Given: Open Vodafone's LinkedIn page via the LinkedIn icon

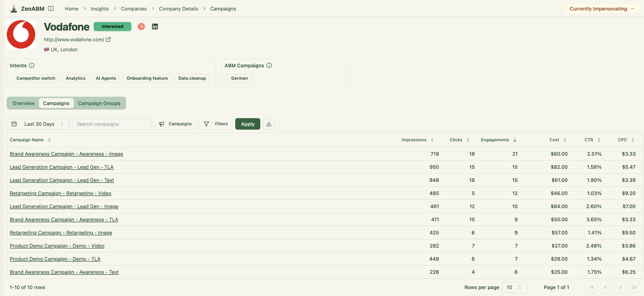Looking at the screenshot, I should pyautogui.click(x=154, y=26).
